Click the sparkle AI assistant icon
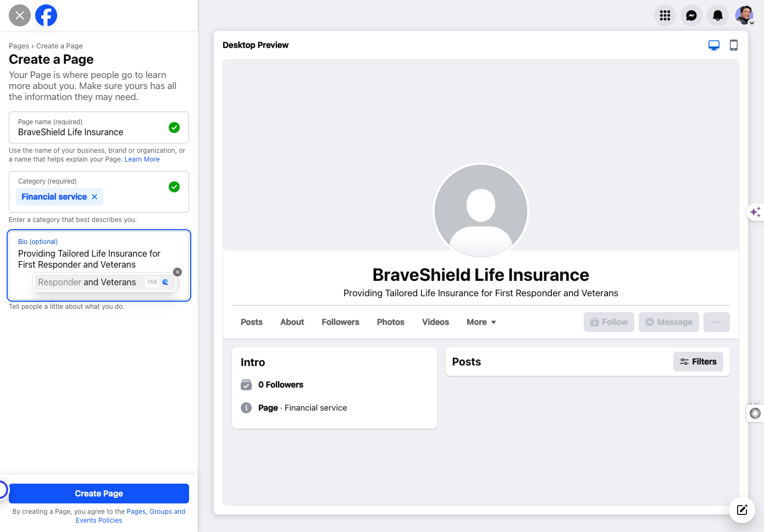This screenshot has height=532, width=764. tap(756, 212)
